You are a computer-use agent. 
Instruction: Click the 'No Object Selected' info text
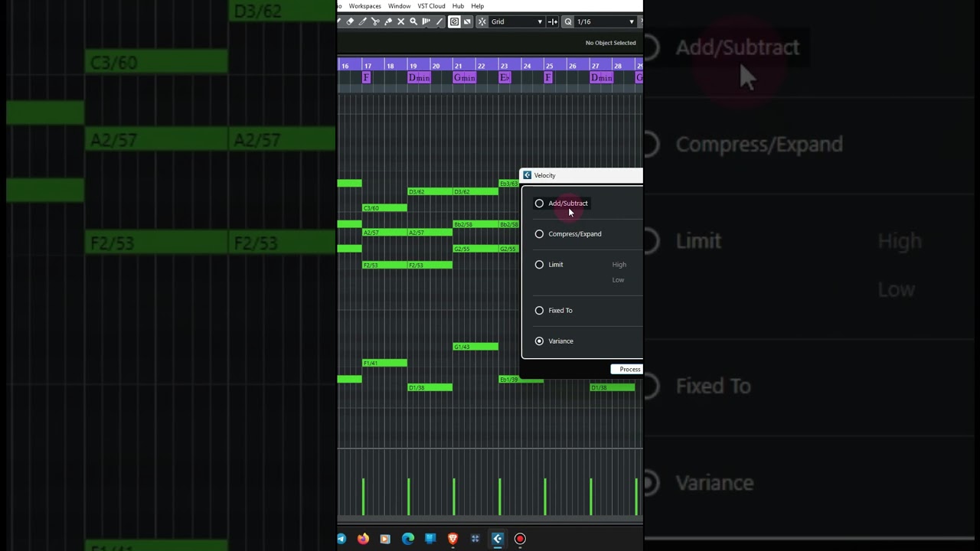coord(611,43)
